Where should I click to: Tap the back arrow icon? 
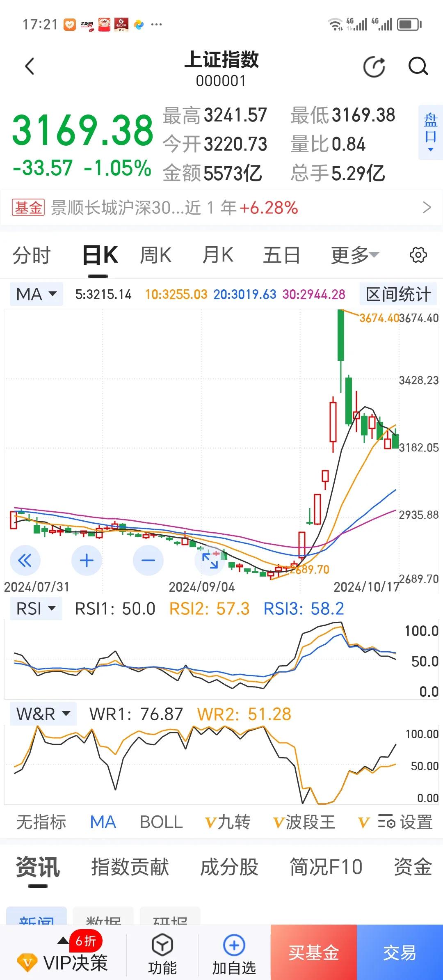pos(30,66)
